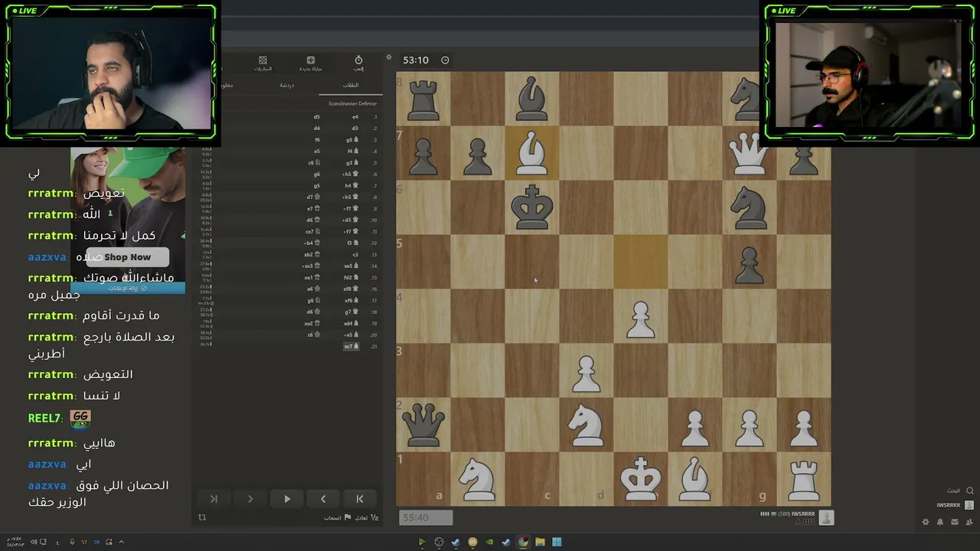The height and width of the screenshot is (551, 980).
Task: Start auto-playing the moves
Action: (x=287, y=499)
